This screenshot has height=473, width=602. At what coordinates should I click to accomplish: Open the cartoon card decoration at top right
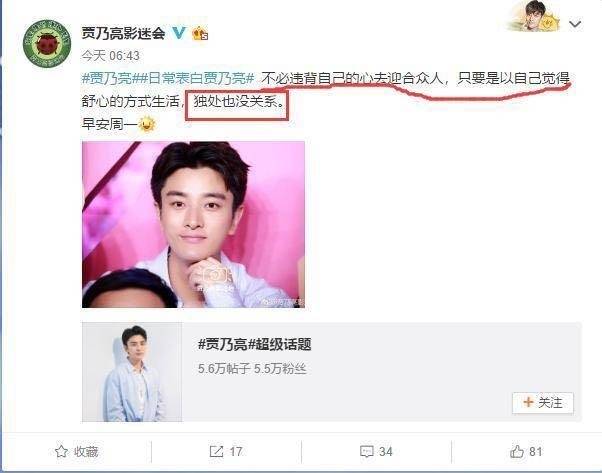[534, 16]
